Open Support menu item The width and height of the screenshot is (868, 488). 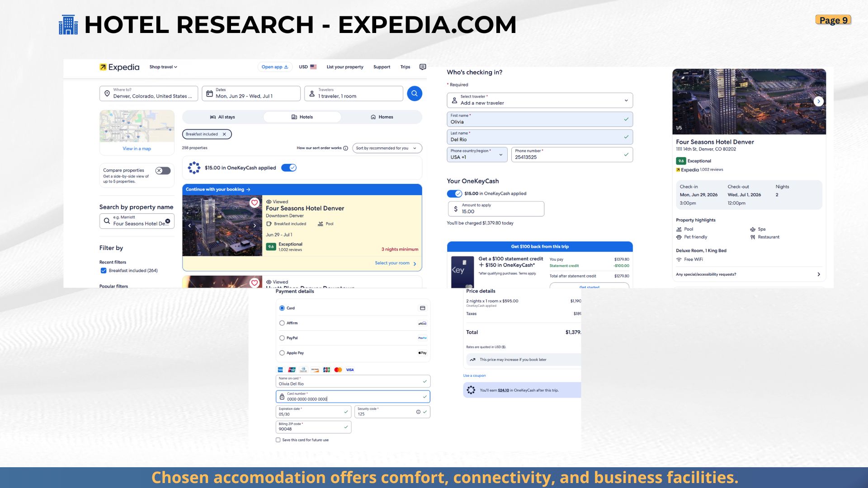[x=382, y=67]
